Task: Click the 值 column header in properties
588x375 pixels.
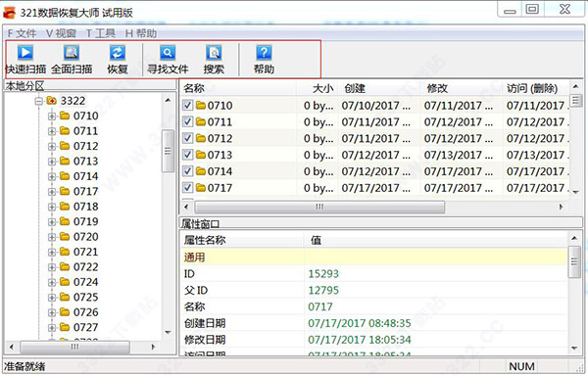Action: (436, 240)
